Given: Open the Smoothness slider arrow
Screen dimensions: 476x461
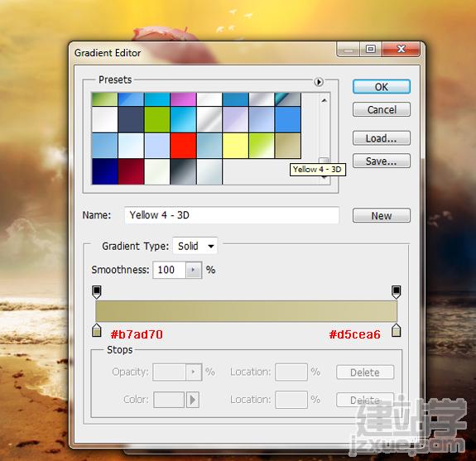Looking at the screenshot, I should [194, 270].
